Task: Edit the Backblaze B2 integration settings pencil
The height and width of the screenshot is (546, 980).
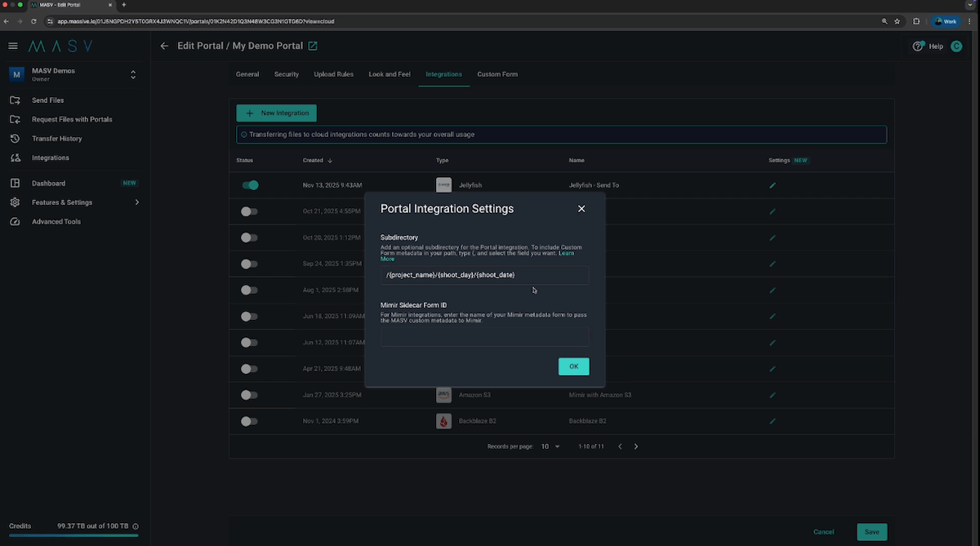Action: (x=773, y=421)
